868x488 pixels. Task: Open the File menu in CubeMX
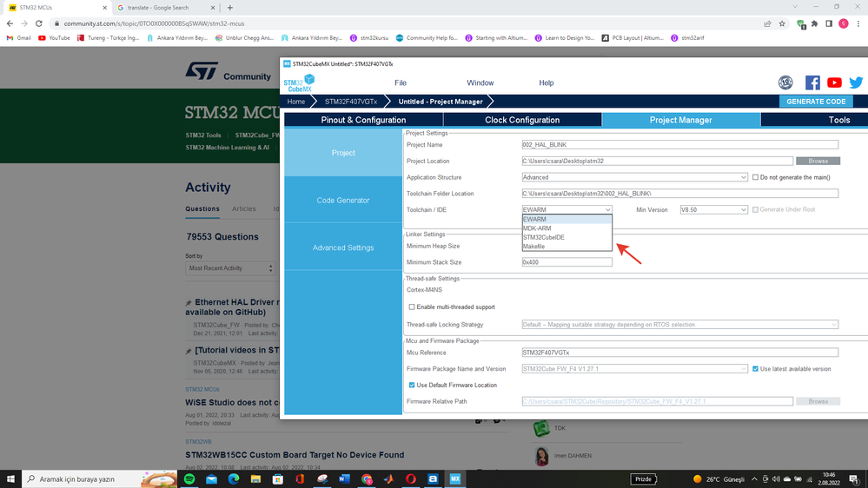pos(401,83)
